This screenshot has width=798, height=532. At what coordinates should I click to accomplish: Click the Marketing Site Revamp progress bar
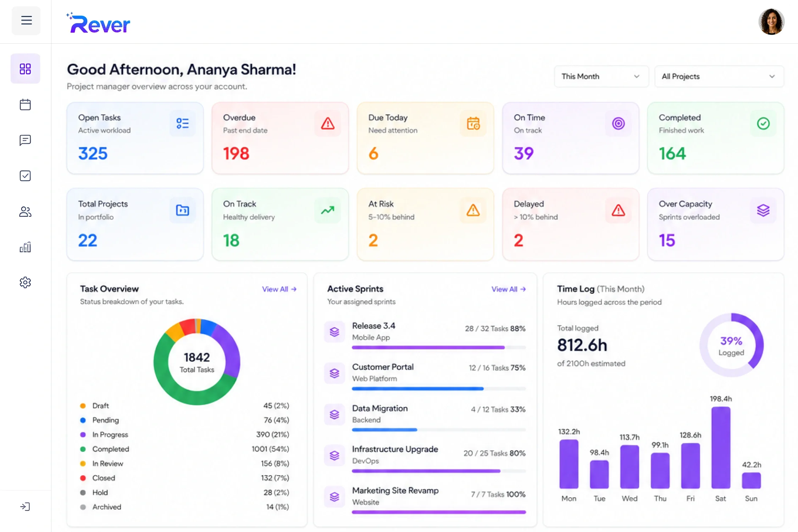(x=439, y=512)
